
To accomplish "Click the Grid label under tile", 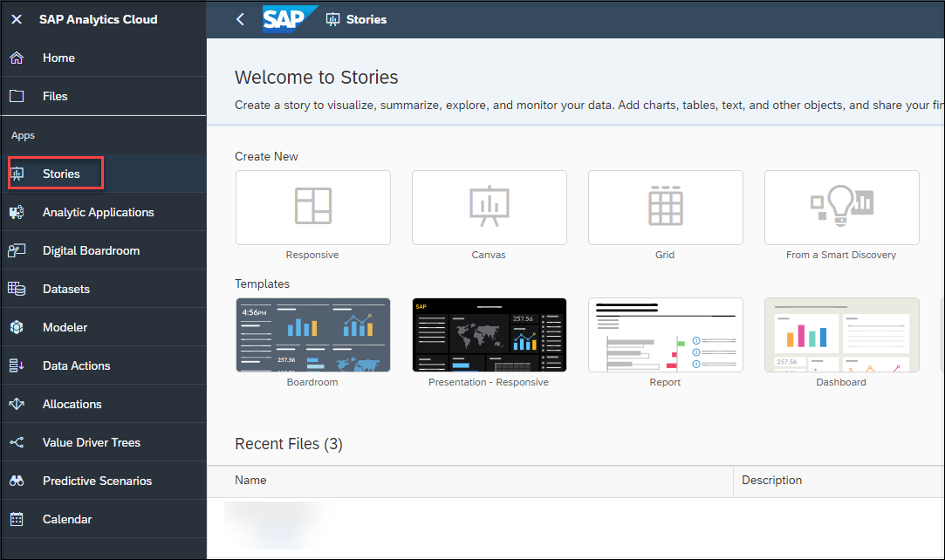I will 665,255.
